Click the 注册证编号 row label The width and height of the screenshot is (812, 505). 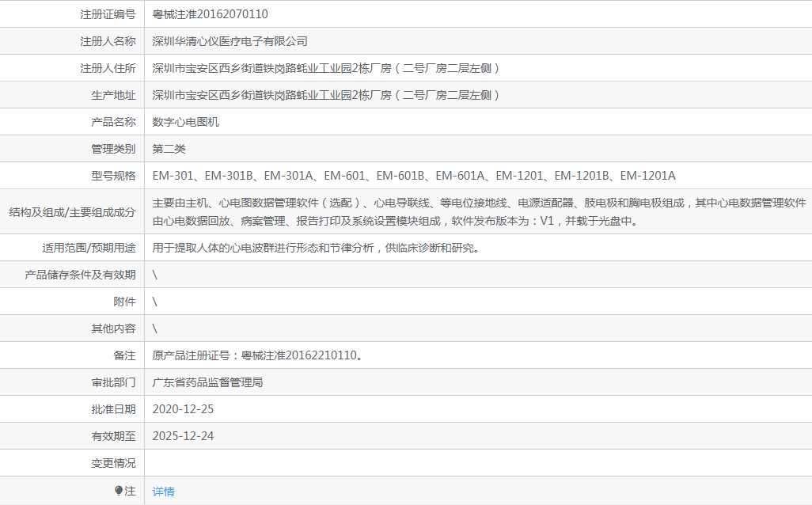click(x=108, y=14)
